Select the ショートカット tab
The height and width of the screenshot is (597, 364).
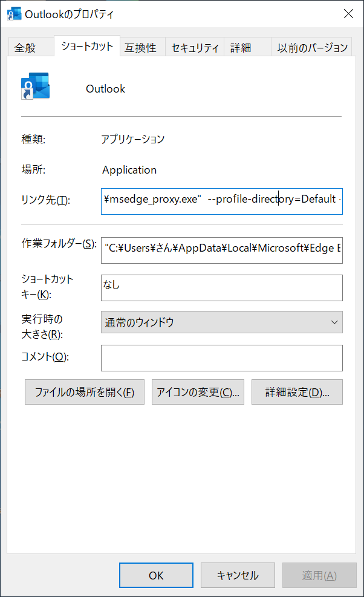coord(87,46)
